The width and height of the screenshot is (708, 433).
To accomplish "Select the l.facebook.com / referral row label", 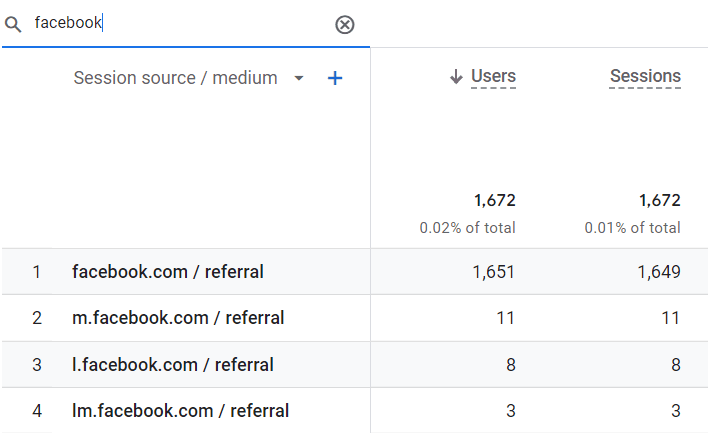I will 173,364.
